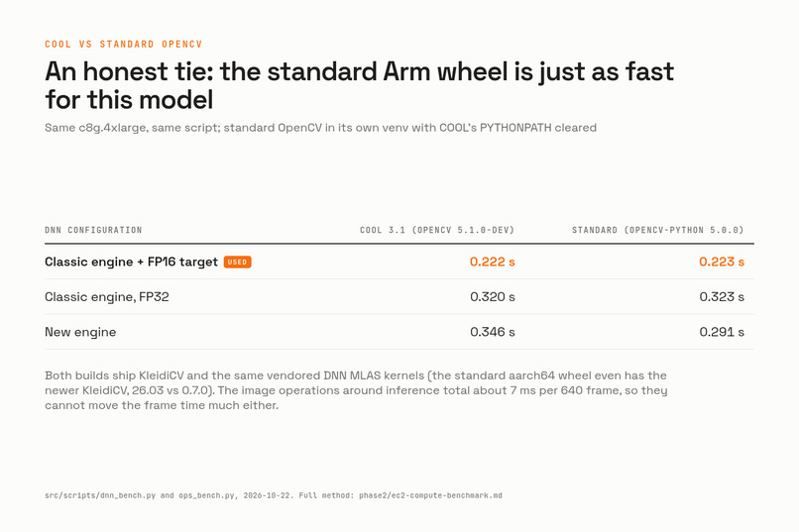Click the orange USED badge
The height and width of the screenshot is (532, 799).
point(238,263)
